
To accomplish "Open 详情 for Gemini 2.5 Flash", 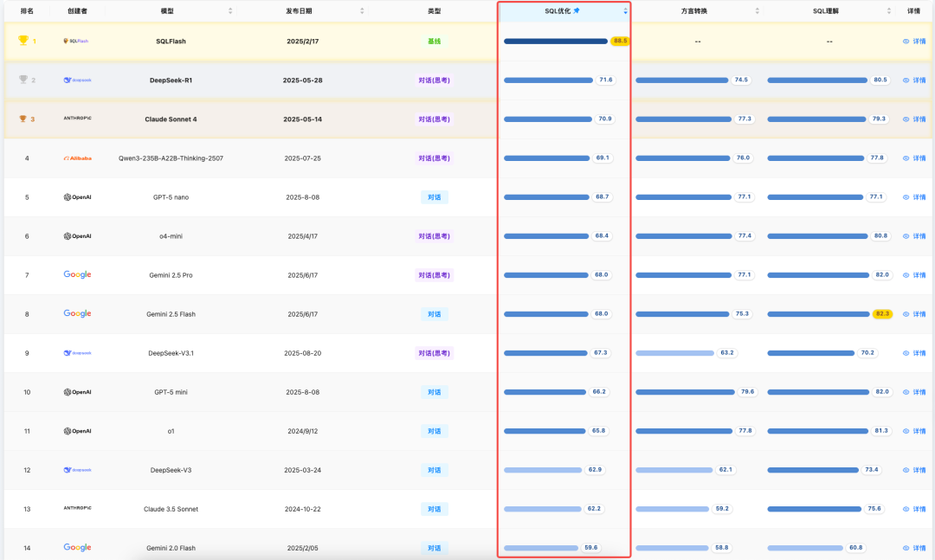I will click(x=914, y=313).
